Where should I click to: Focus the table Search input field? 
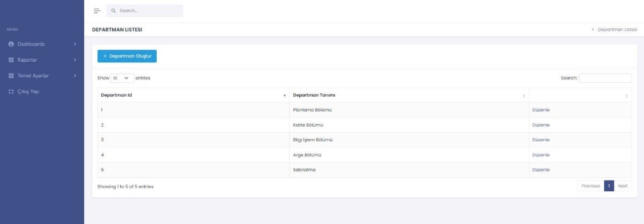[x=605, y=78]
